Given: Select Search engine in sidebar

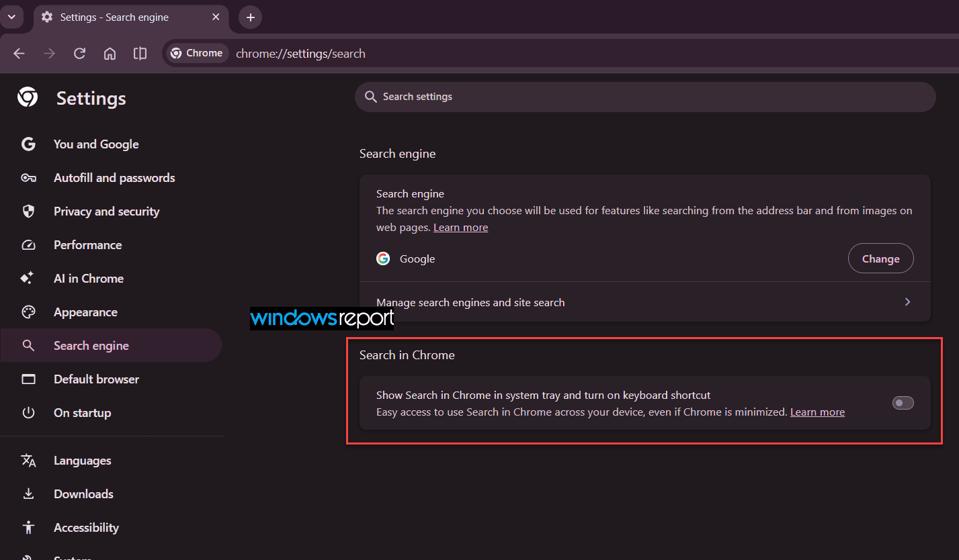Looking at the screenshot, I should tap(111, 346).
